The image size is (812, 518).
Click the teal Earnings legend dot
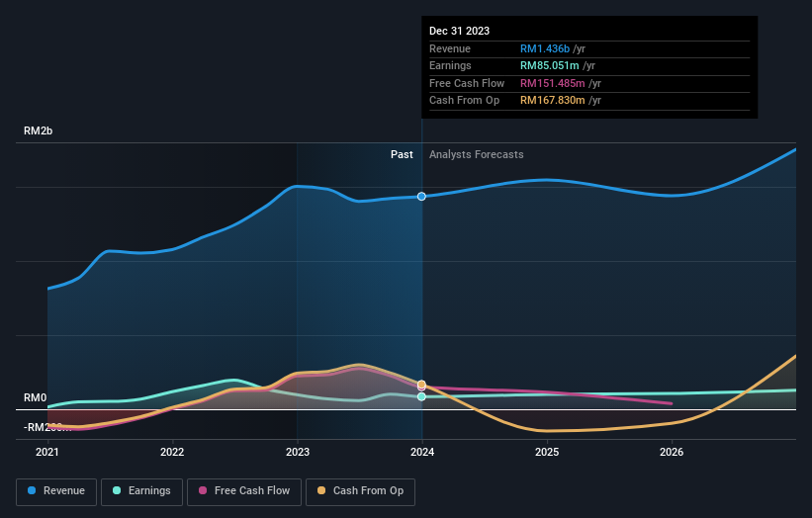(117, 490)
